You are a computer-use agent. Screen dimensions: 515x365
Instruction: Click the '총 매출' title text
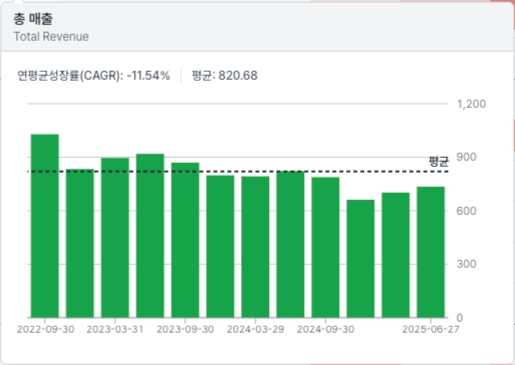[x=33, y=19]
